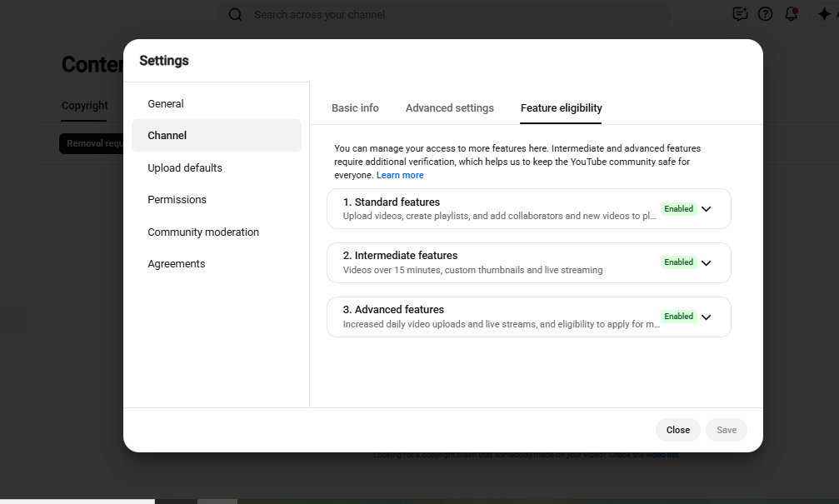The height and width of the screenshot is (504, 839).
Task: Click the Settings dialog title
Action: [164, 61]
